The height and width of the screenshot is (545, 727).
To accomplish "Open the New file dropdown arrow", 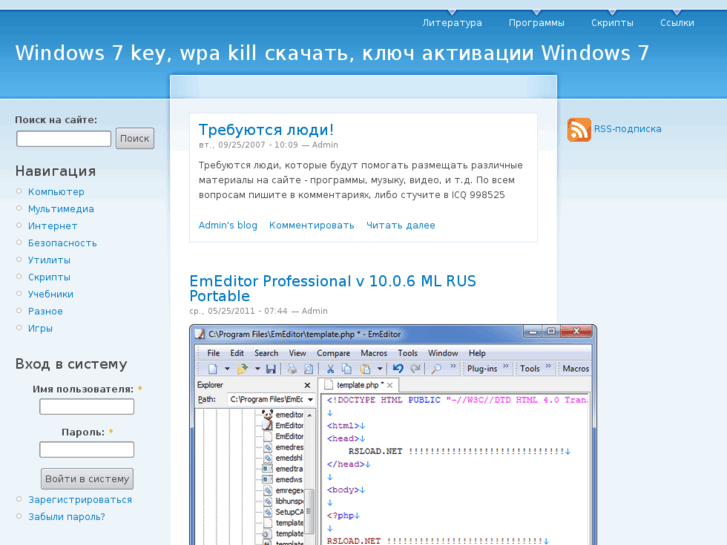I will click(226, 368).
